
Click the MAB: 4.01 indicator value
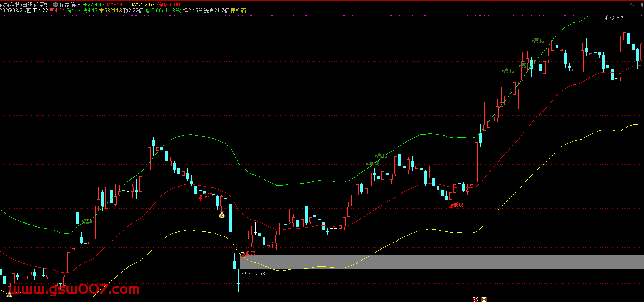coord(119,4)
